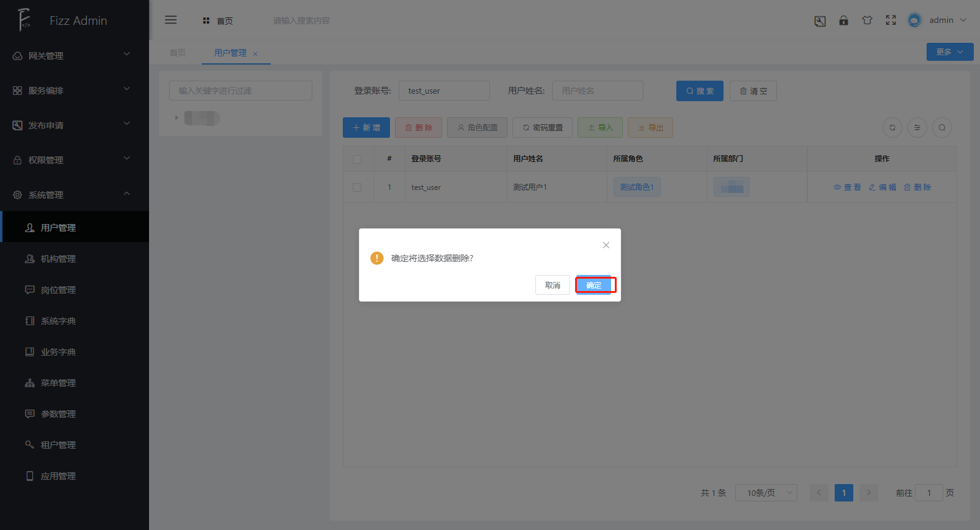Click the 测试角色1 role tag

[637, 187]
